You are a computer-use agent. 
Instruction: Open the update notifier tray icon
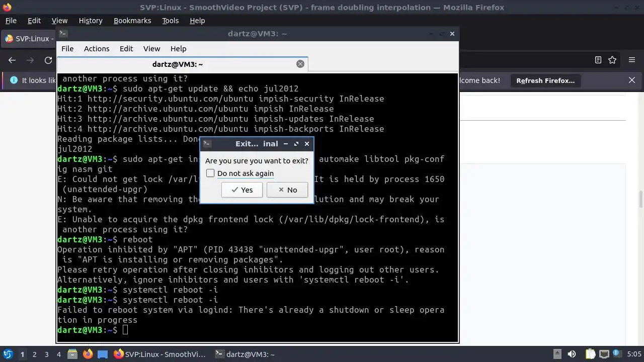[616, 354]
